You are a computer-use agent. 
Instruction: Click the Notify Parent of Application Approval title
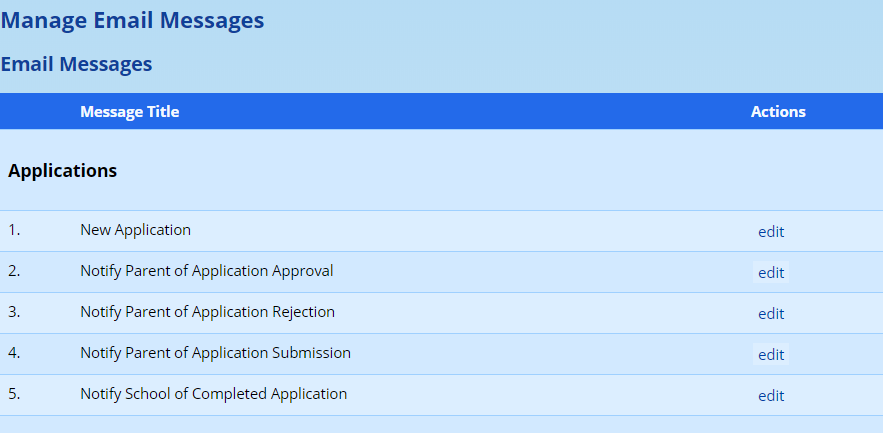click(206, 271)
